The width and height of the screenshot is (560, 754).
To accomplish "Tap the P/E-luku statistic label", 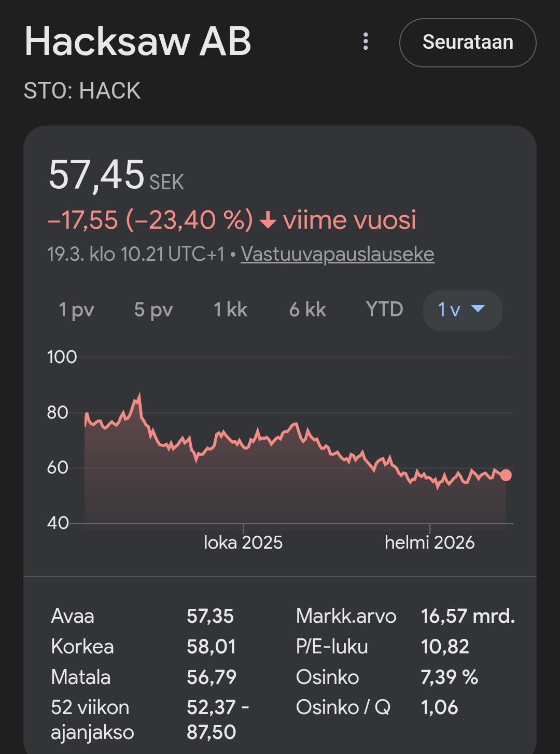I will point(332,647).
